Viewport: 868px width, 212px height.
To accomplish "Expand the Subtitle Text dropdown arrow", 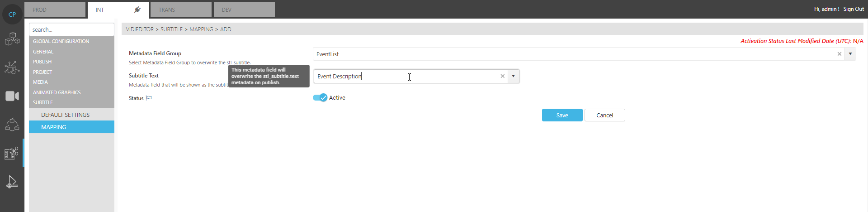I will pyautogui.click(x=513, y=76).
